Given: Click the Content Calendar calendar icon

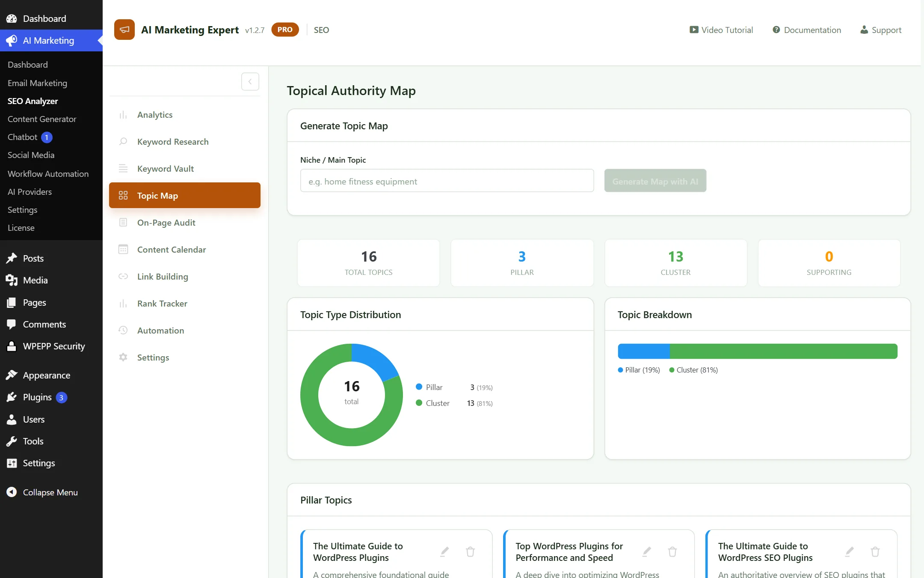Looking at the screenshot, I should 123,250.
